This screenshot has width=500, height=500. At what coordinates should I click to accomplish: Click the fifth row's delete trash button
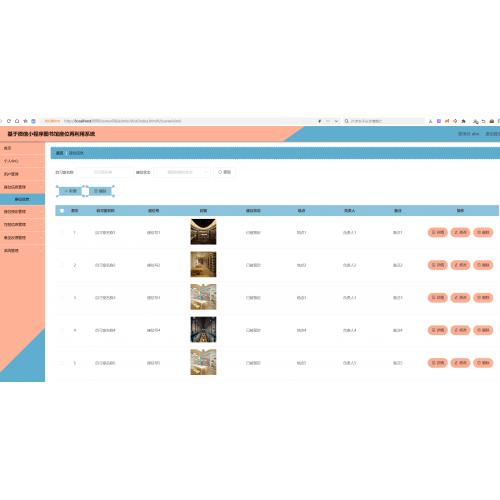point(483,363)
